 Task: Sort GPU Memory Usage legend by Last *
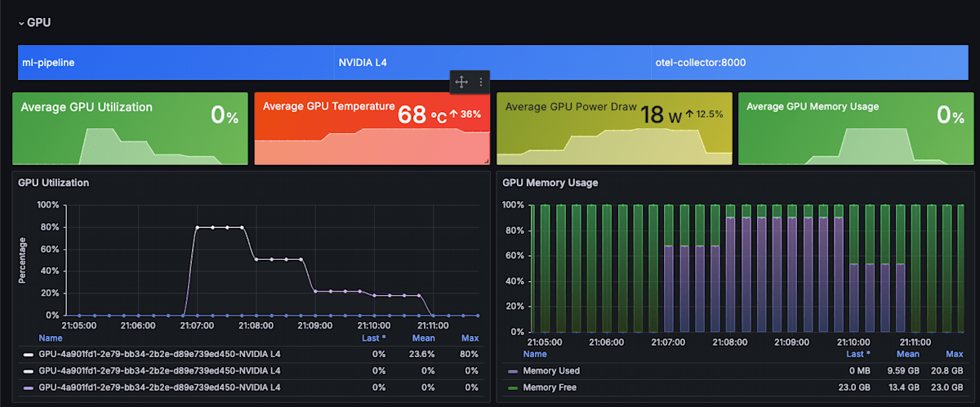(x=857, y=354)
